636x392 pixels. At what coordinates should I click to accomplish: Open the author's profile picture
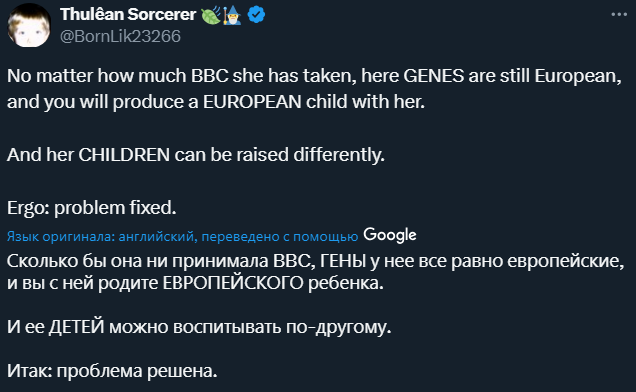click(29, 26)
